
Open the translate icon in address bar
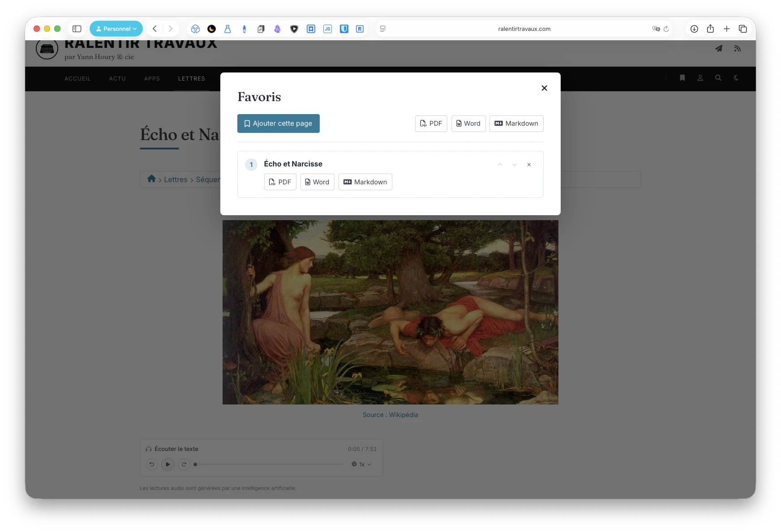click(x=656, y=29)
